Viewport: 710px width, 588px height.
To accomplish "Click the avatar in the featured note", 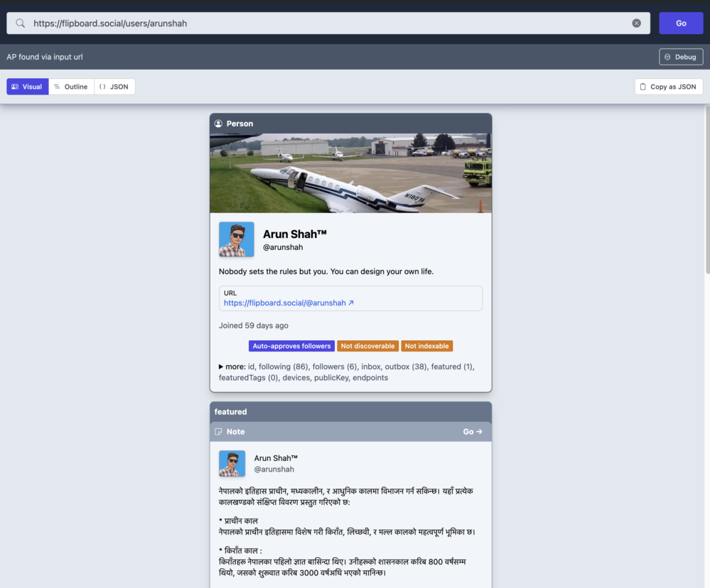I will (232, 464).
